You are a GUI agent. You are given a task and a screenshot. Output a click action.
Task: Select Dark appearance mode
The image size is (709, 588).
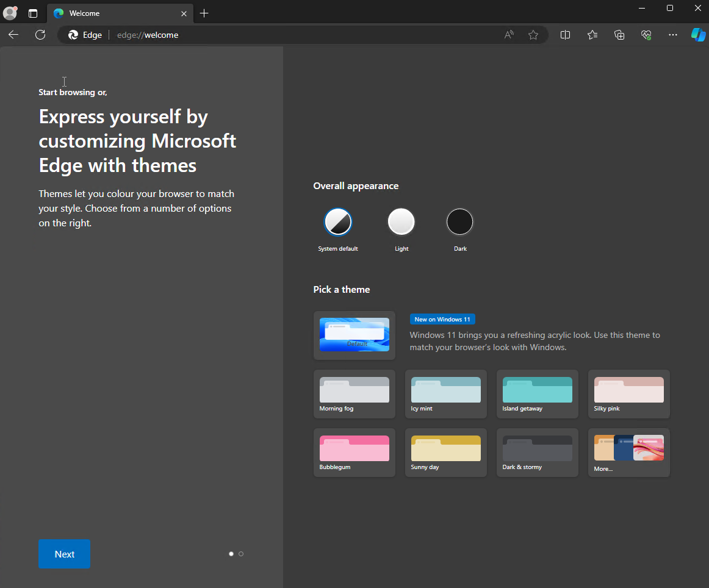pyautogui.click(x=460, y=221)
